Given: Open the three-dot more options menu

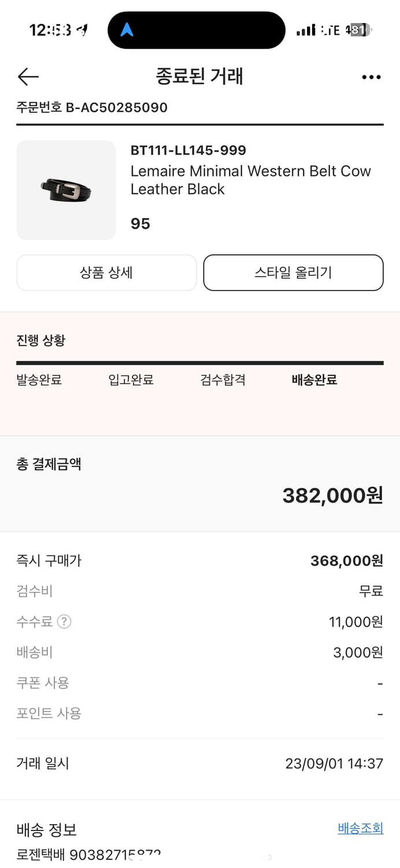Looking at the screenshot, I should pyautogui.click(x=371, y=77).
